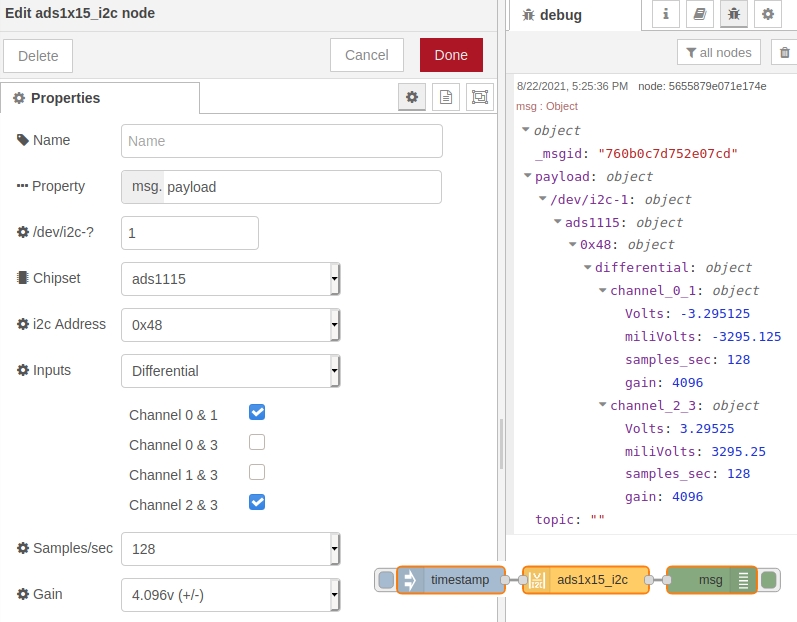This screenshot has width=797, height=622.
Task: Click the miliVolts -3295.125 value
Action: pyautogui.click(x=747, y=336)
